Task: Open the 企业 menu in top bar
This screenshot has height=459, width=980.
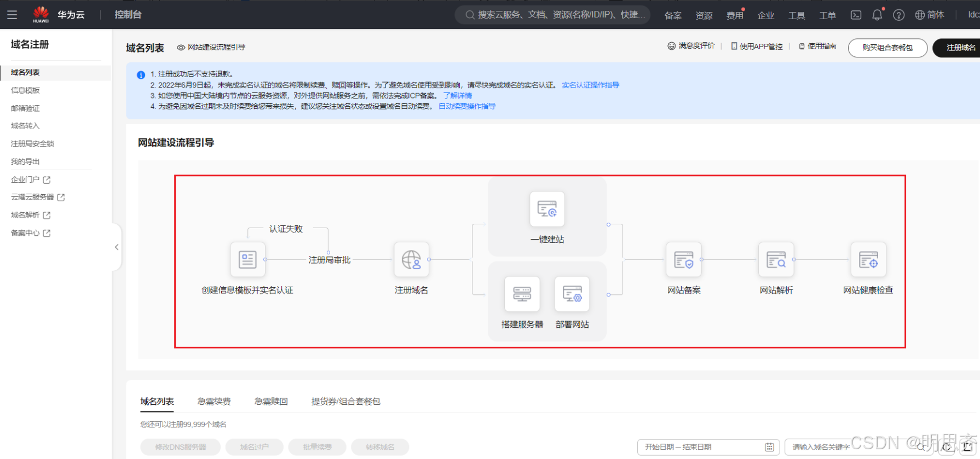Action: (766, 15)
